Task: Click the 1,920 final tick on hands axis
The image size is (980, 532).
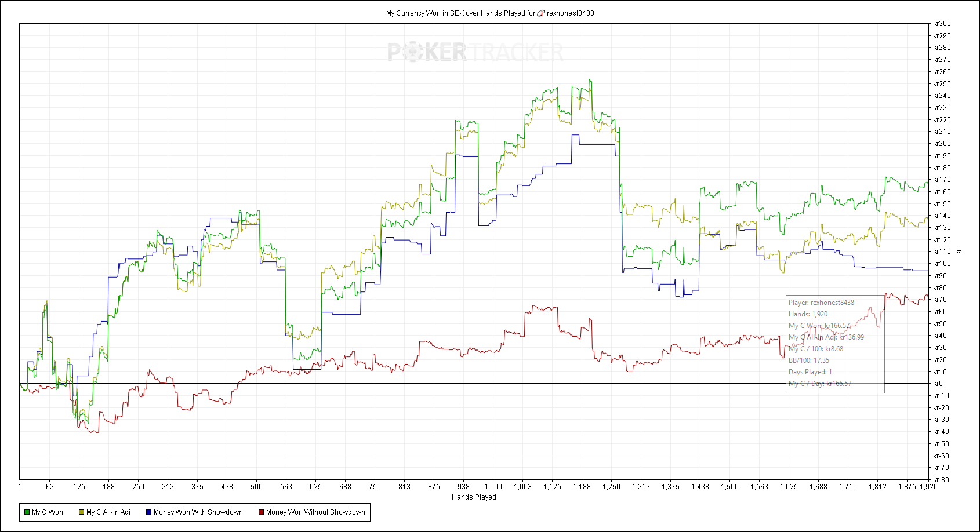Action: (x=928, y=487)
